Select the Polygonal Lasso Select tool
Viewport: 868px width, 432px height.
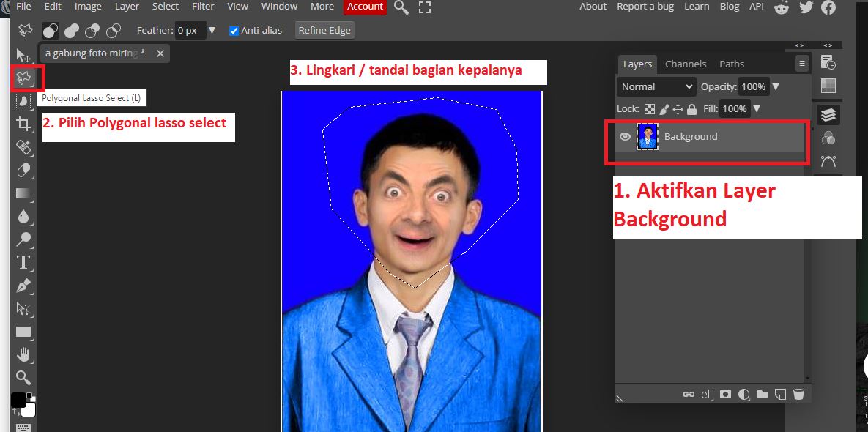tap(23, 78)
